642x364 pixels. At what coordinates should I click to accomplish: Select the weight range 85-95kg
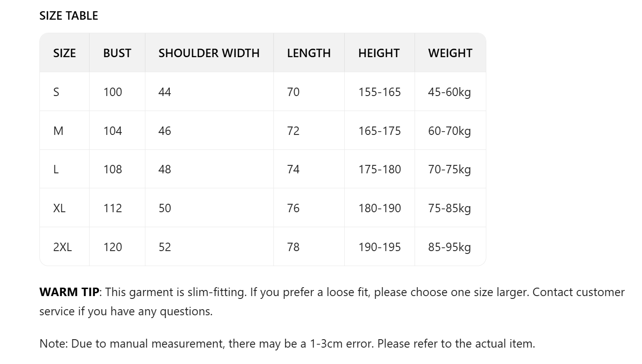[449, 247]
